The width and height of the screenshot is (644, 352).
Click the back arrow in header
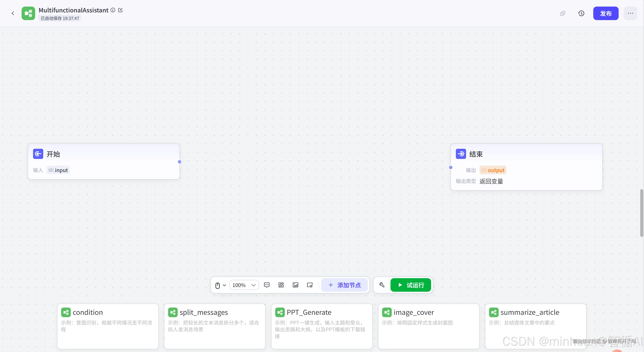(x=13, y=13)
